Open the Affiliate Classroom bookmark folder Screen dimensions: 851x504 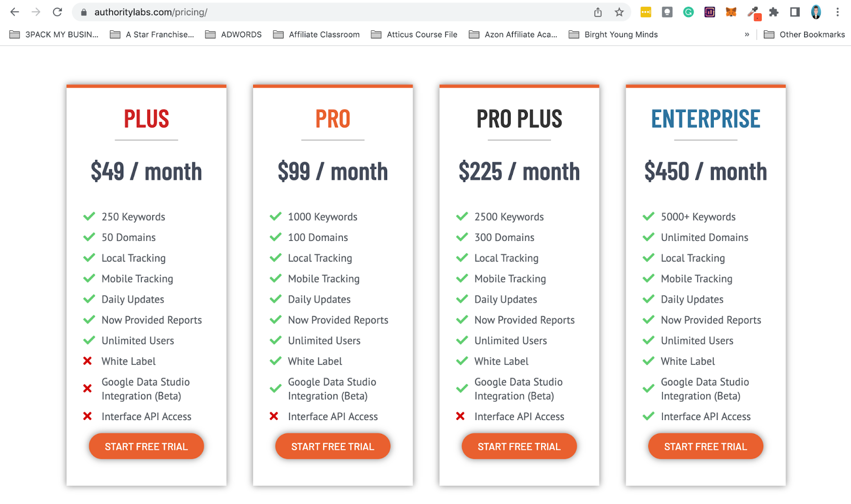[316, 35]
